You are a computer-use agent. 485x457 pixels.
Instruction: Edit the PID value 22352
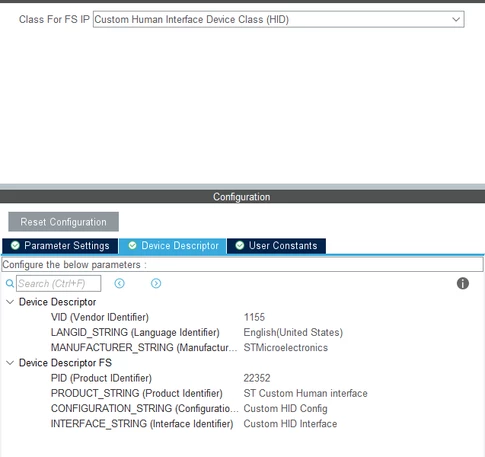point(257,378)
